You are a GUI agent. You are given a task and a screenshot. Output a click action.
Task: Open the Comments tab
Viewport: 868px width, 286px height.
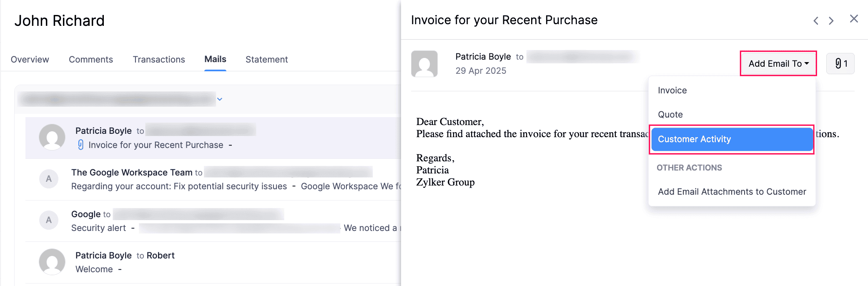coord(91,60)
